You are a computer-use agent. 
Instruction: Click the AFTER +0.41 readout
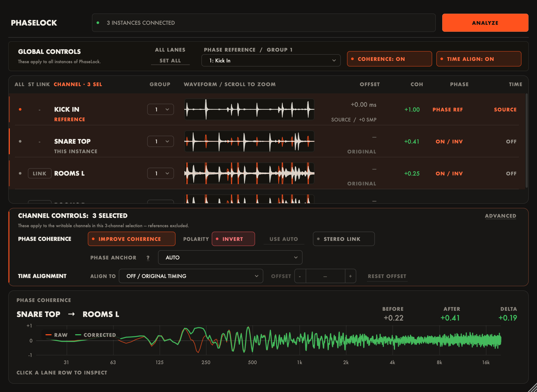click(x=450, y=314)
